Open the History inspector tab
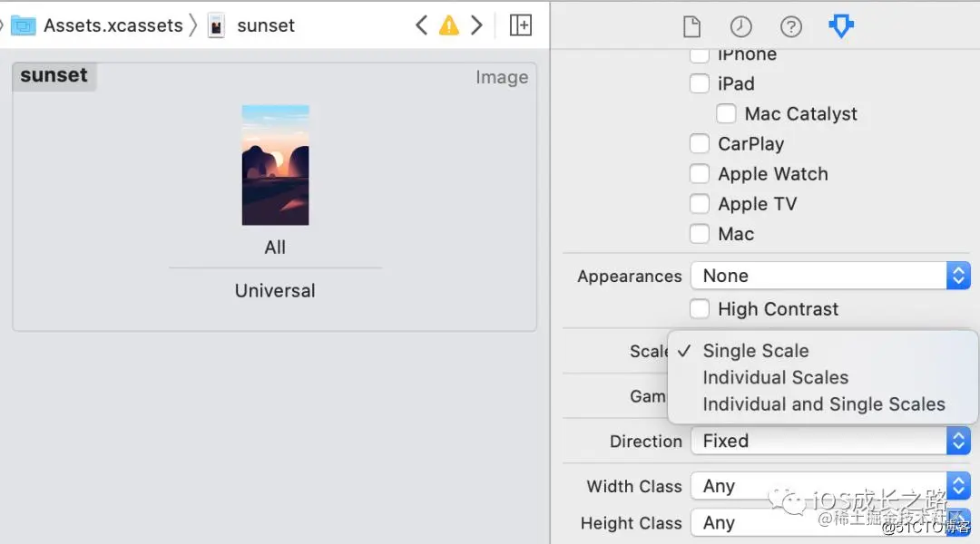 pyautogui.click(x=741, y=26)
